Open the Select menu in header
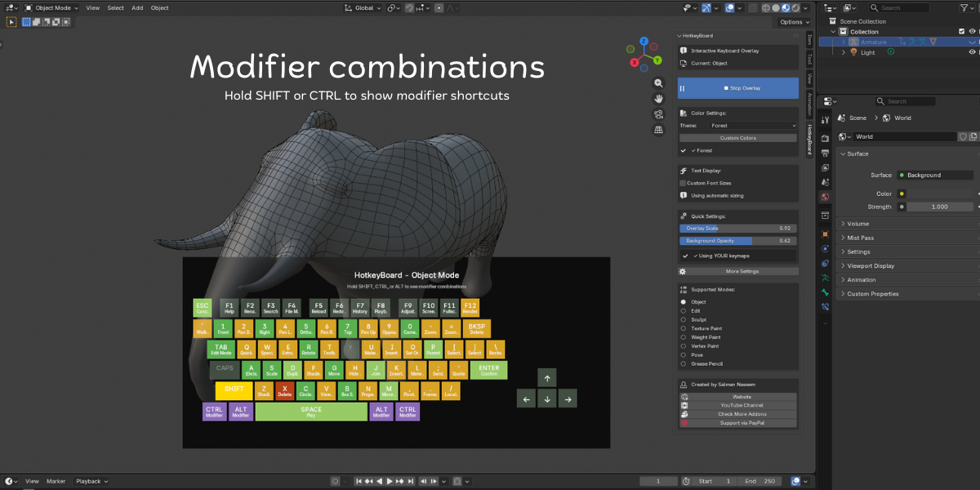 point(116,7)
